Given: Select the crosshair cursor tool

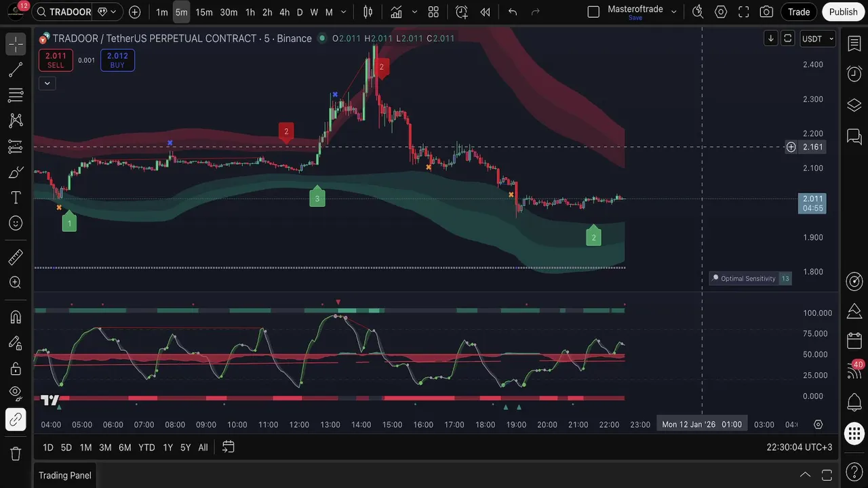Looking at the screenshot, I should (x=16, y=44).
